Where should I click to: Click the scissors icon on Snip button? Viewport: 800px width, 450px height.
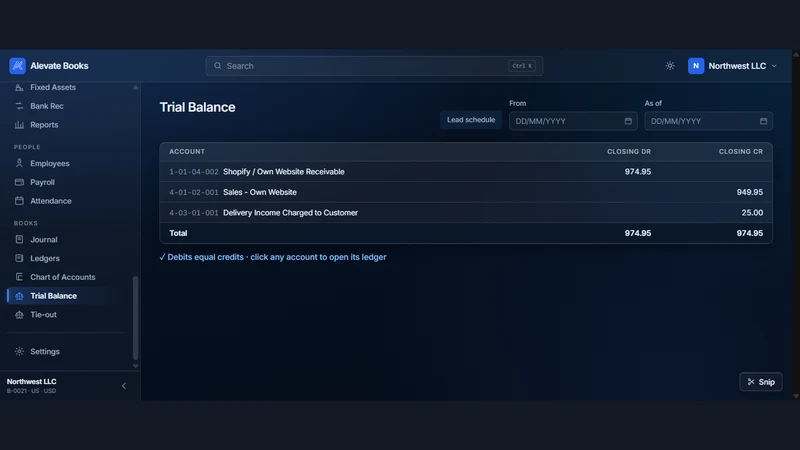751,382
